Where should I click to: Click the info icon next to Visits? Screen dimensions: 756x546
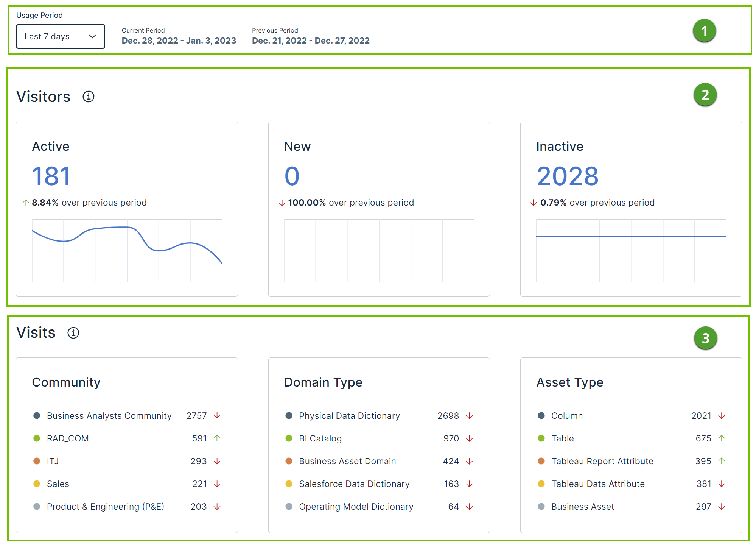pos(73,333)
